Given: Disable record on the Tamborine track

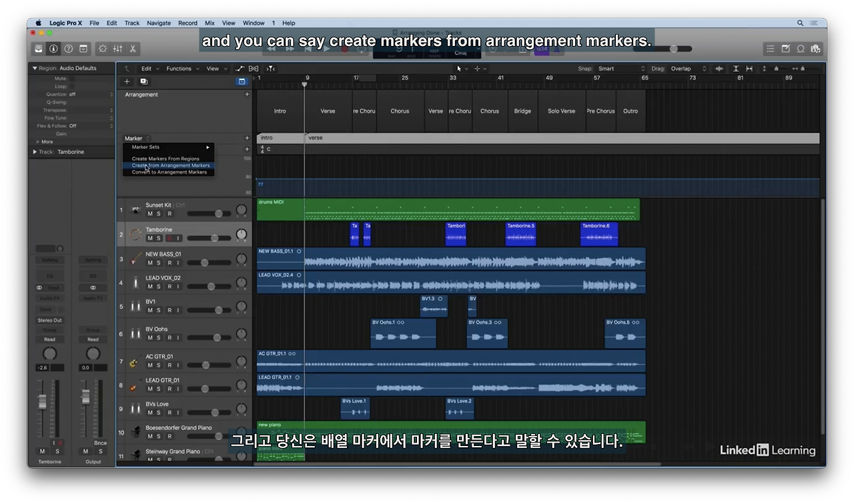Looking at the screenshot, I should pos(169,238).
